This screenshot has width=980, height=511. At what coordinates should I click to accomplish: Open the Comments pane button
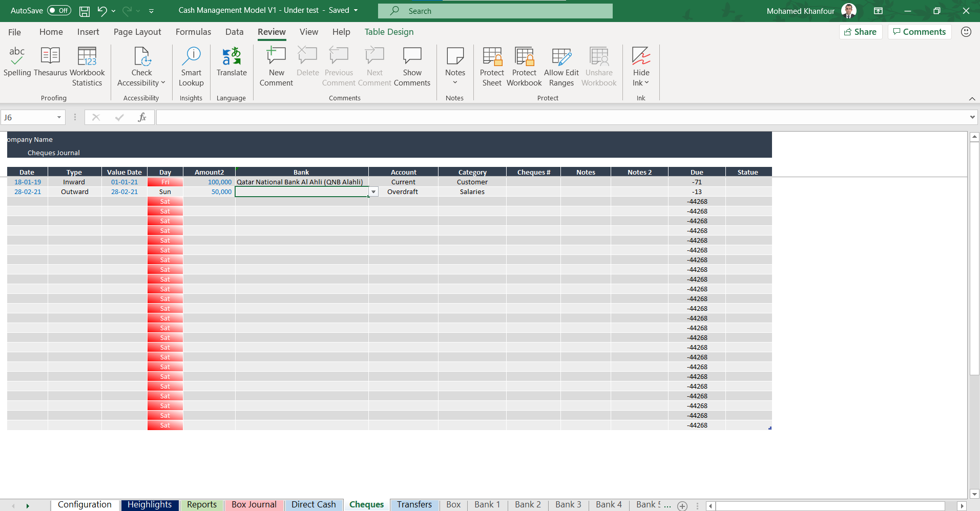click(x=920, y=32)
